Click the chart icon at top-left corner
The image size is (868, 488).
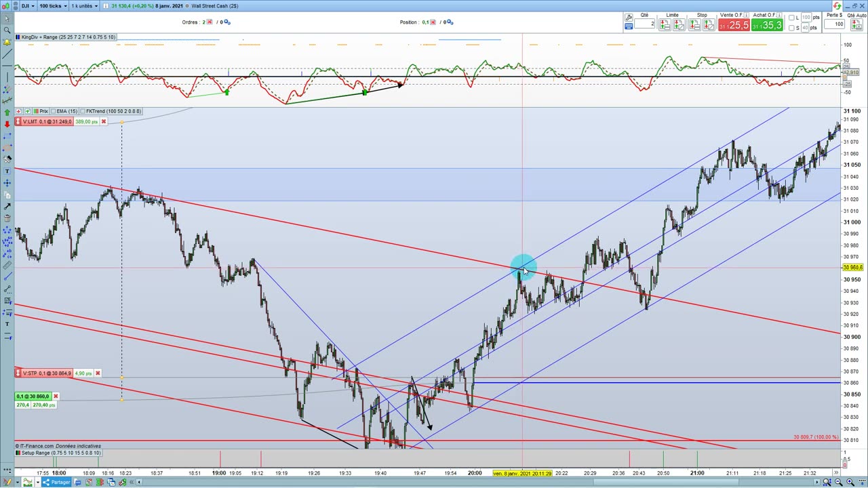pyautogui.click(x=6, y=5)
